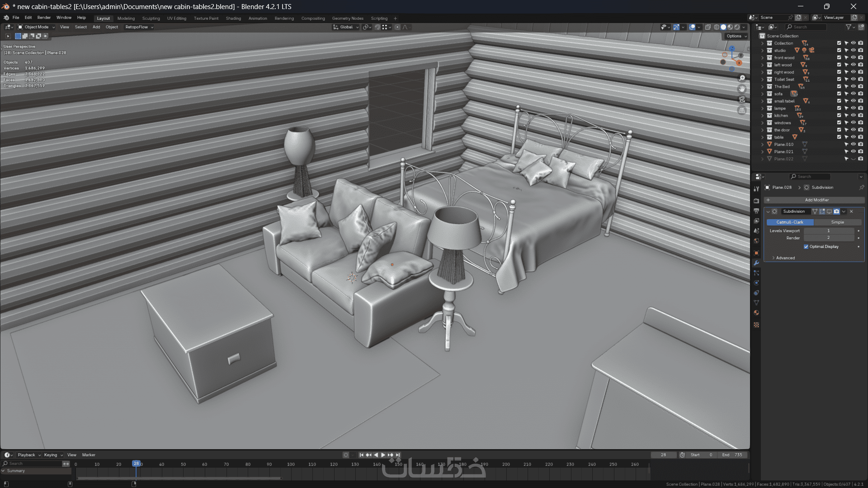Screen dimensions: 868x488
Task: Click the Levels Viewport value field
Action: [x=828, y=231]
